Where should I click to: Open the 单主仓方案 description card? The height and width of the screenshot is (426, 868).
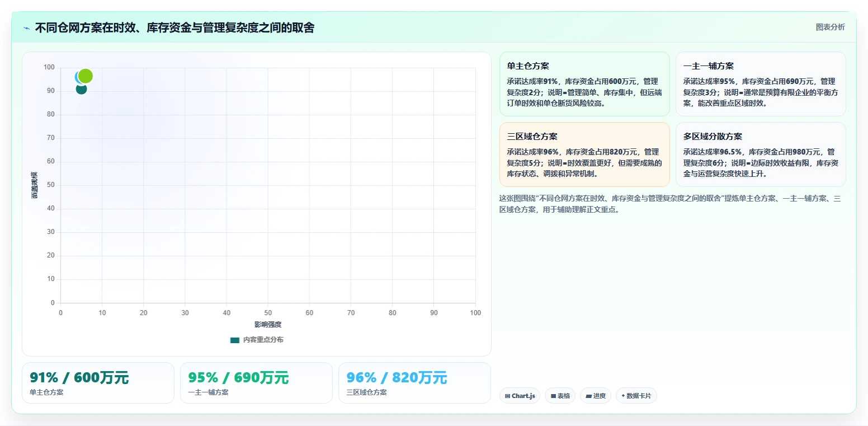tap(584, 84)
